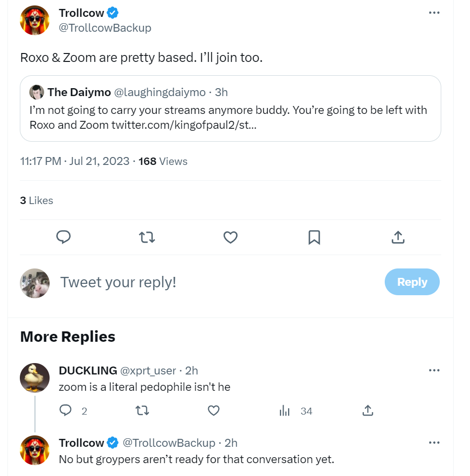Share DUCKLING's reply with upload icon
Image resolution: width=470 pixels, height=476 pixels.
(x=367, y=411)
